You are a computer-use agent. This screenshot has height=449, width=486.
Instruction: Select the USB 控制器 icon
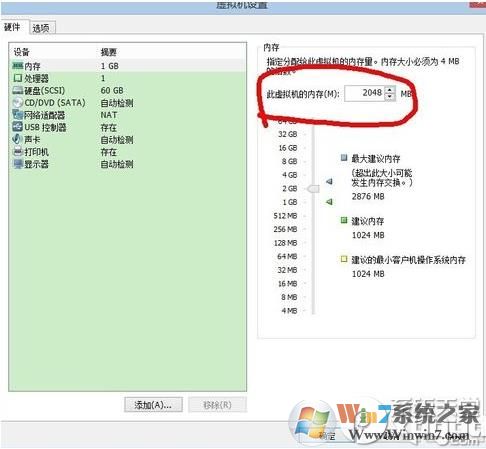tap(18, 127)
